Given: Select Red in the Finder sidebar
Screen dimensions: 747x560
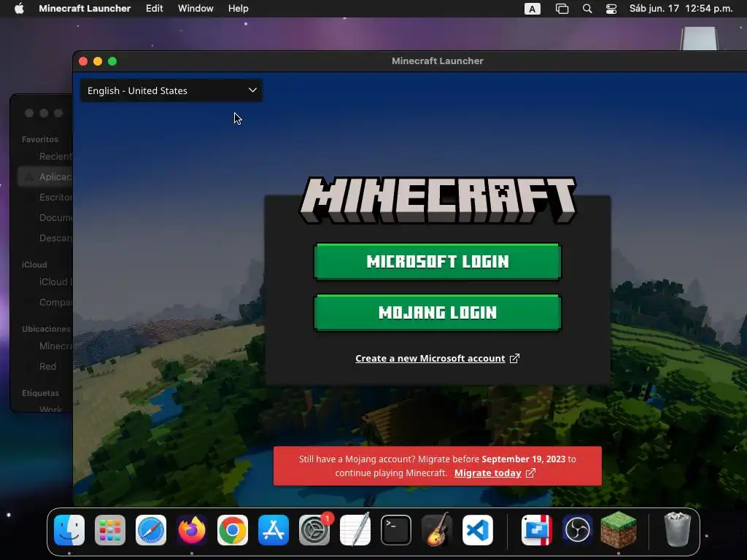Looking at the screenshot, I should tap(47, 367).
